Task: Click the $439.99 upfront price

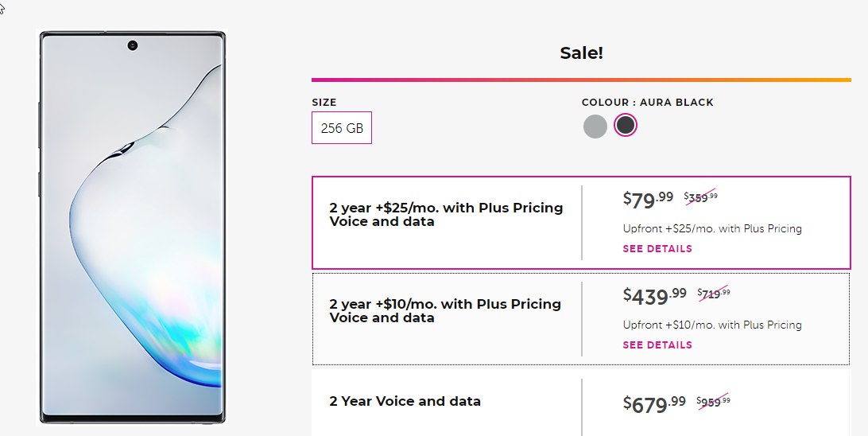Action: click(x=654, y=296)
